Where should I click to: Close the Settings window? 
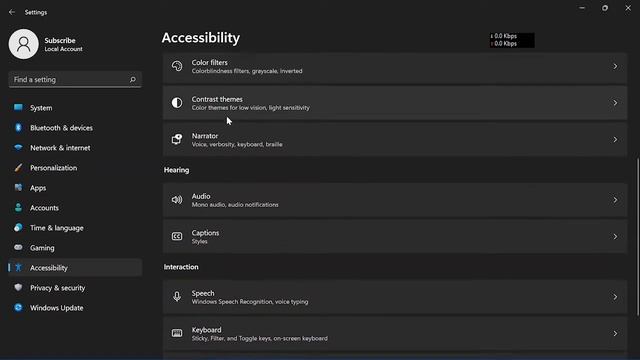coord(628,8)
